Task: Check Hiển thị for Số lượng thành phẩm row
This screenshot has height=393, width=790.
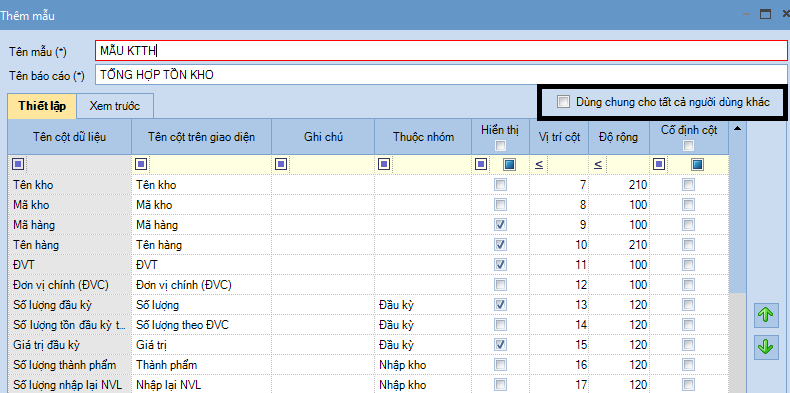Action: (500, 365)
